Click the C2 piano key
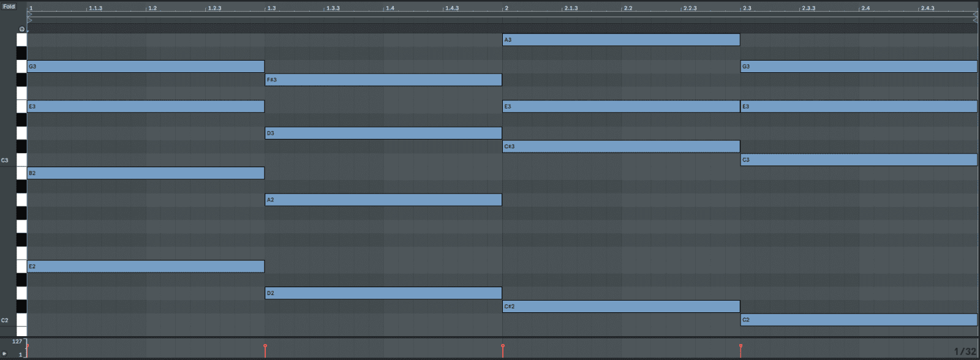Screen dimensions: 980x360 21,320
